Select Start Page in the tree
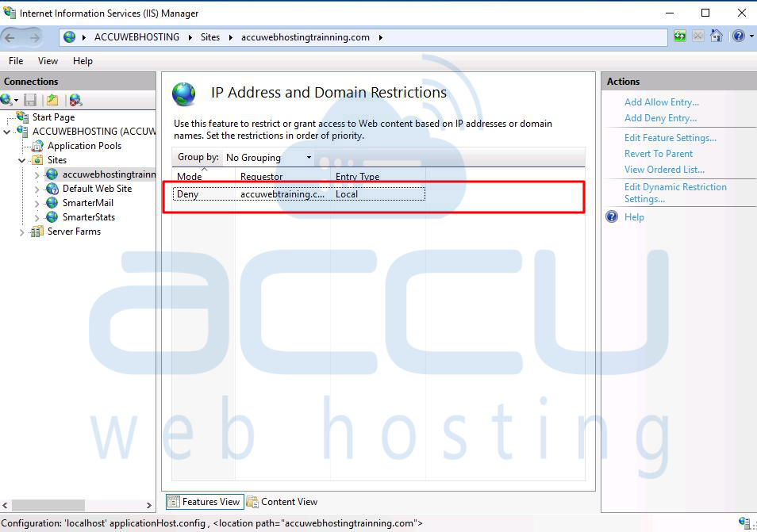The width and height of the screenshot is (757, 532). coord(54,117)
